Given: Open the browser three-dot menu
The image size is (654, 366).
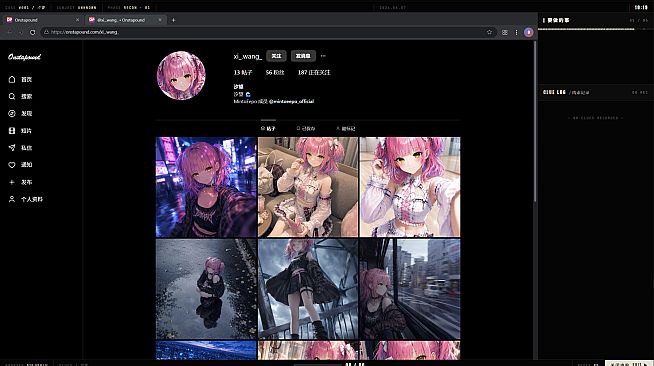Looking at the screenshot, I should tap(516, 32).
